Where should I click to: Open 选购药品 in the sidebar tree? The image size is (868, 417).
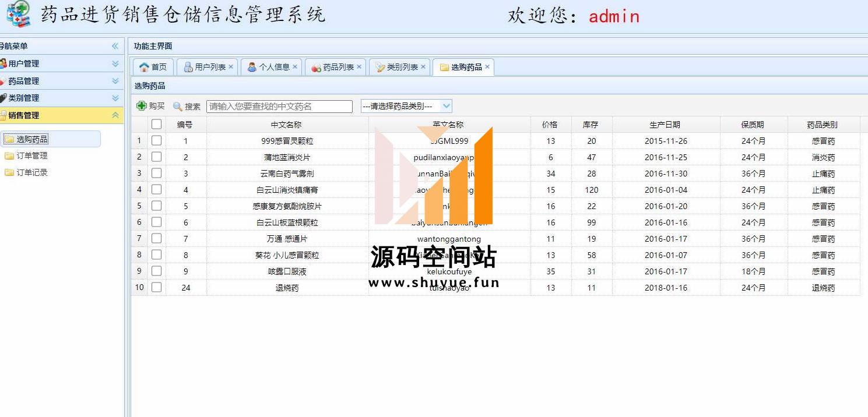pyautogui.click(x=32, y=139)
